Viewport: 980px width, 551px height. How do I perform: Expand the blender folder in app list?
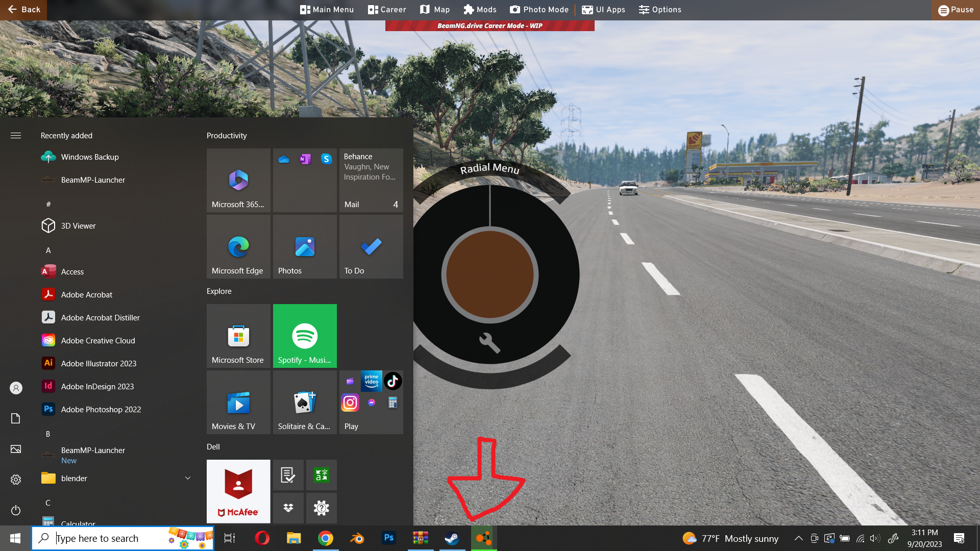(187, 478)
